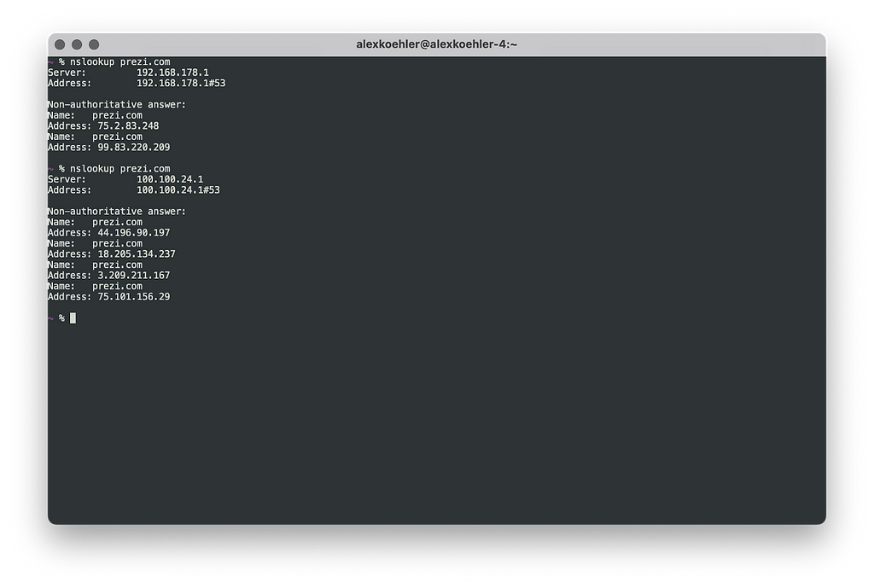The image size is (874, 588).
Task: Click the prezi.com name above 44.196.90.197
Action: (117, 222)
